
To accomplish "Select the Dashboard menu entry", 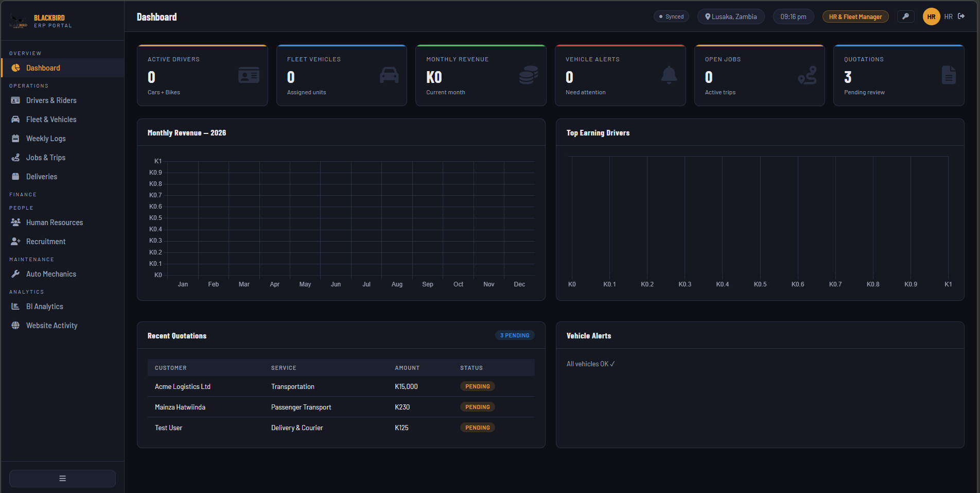I will click(x=43, y=67).
